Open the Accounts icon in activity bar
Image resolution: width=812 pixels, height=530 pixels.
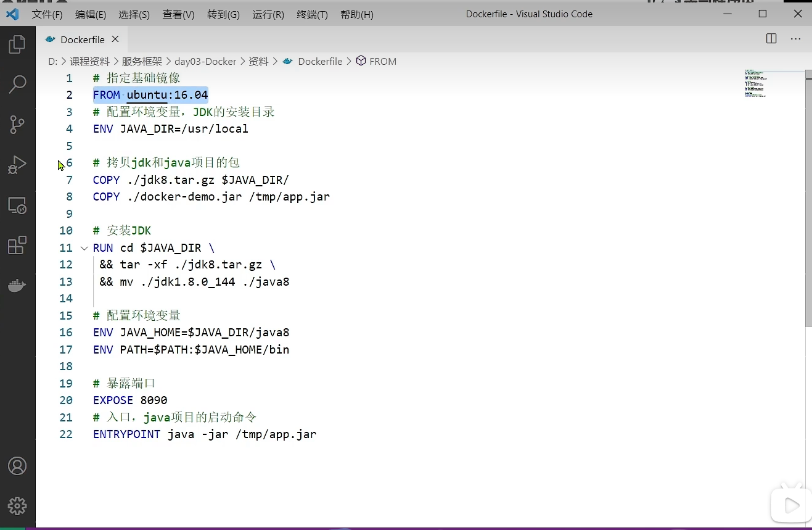(x=18, y=466)
